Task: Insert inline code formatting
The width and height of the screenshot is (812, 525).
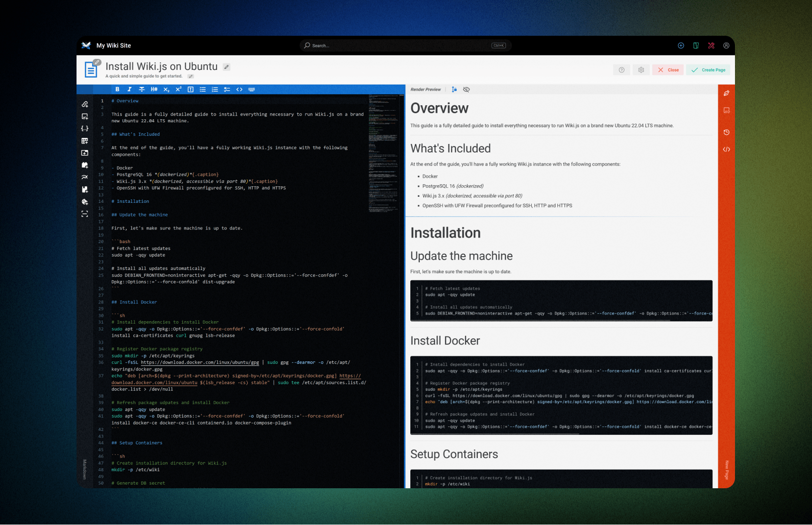Action: 239,89
